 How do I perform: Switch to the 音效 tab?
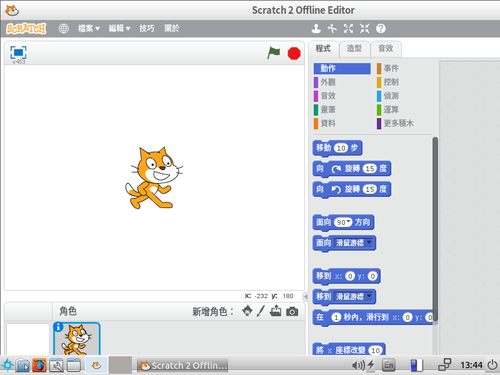[386, 49]
